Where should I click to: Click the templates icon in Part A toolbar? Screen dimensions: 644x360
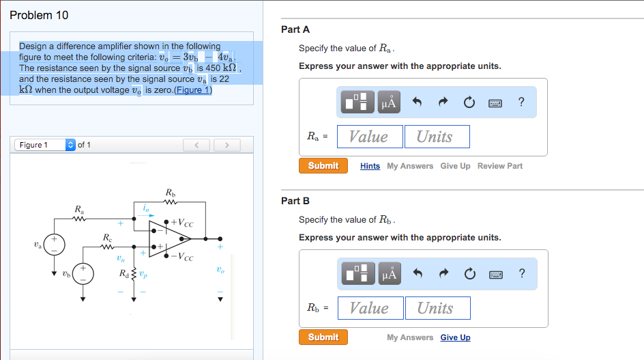(359, 102)
